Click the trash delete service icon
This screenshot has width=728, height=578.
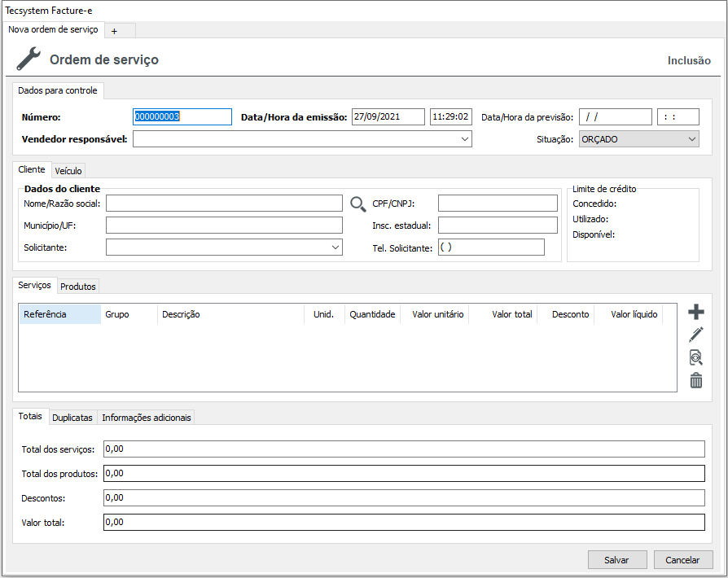(696, 380)
